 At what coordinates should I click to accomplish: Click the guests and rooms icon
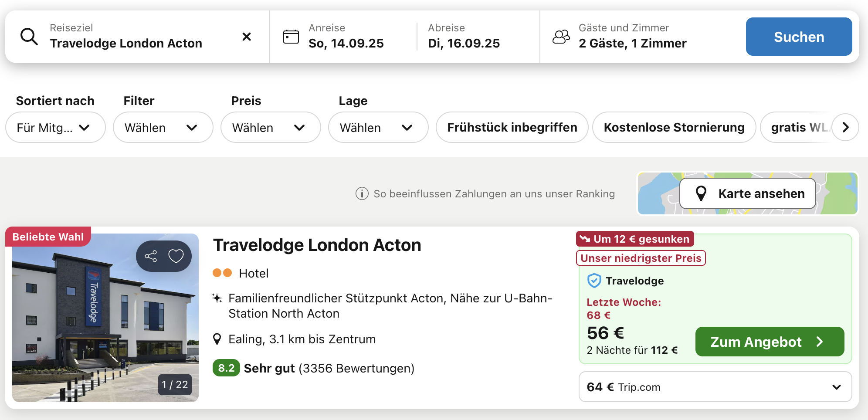point(561,37)
